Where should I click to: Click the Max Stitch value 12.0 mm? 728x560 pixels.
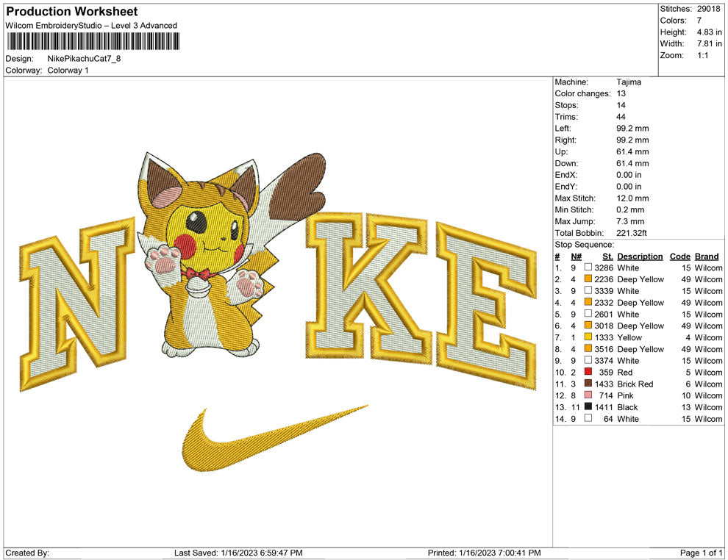(633, 198)
